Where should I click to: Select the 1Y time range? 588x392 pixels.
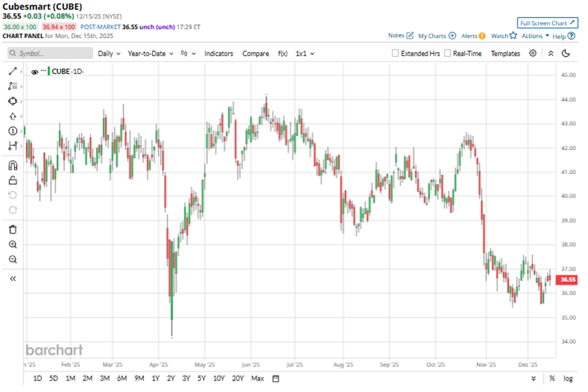(155, 378)
